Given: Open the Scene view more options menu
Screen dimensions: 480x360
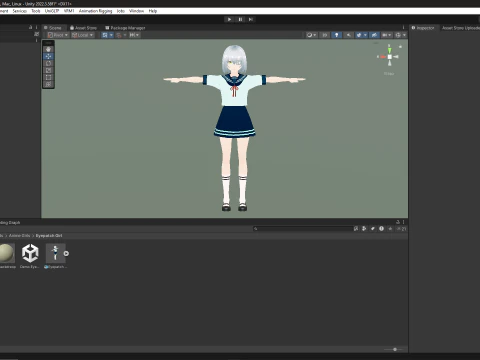Looking at the screenshot, I should (x=403, y=28).
